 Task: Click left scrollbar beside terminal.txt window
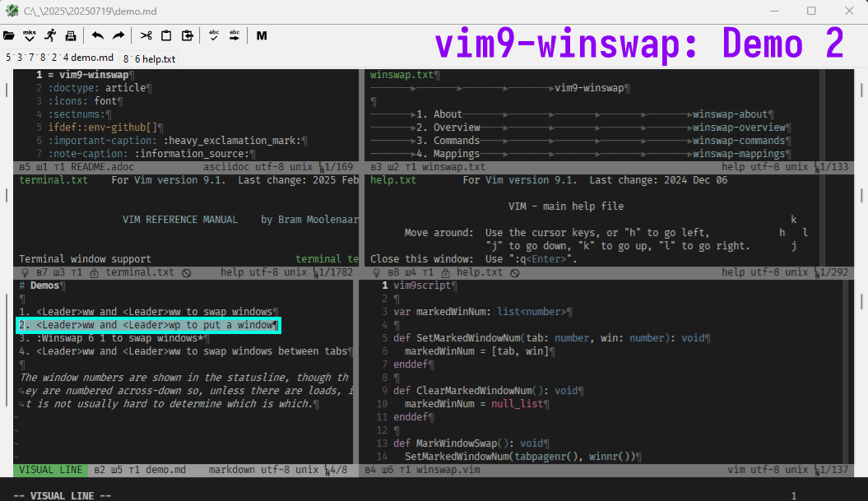point(6,195)
